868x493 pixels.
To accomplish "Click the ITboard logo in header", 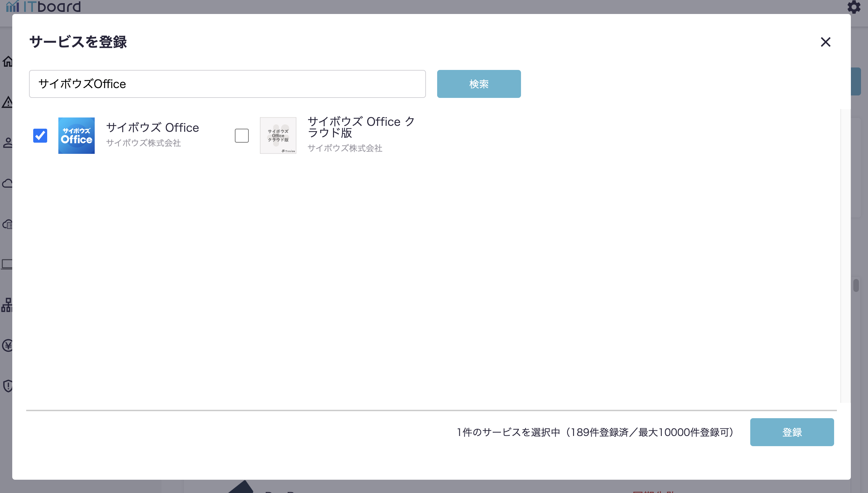I will tap(43, 6).
